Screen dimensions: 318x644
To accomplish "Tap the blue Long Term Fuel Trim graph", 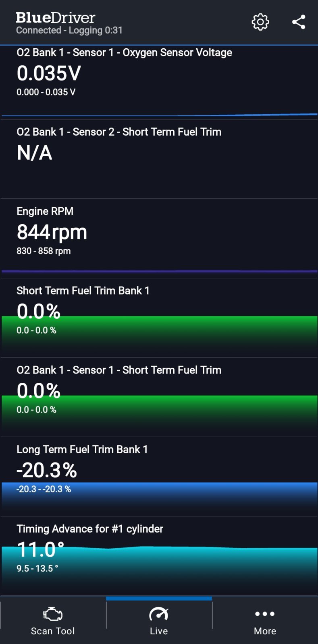I will 159,499.
